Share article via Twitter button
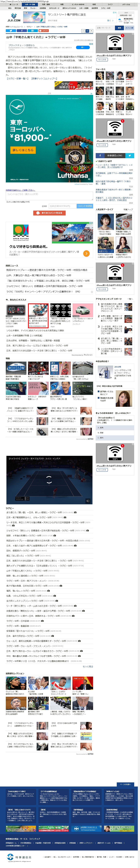Image resolution: width=140 pixels, height=868 pixels. point(11,30)
